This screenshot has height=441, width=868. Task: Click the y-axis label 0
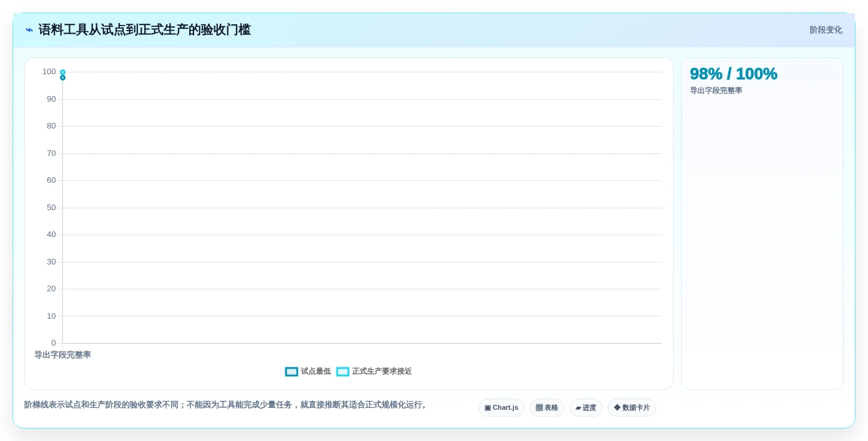point(54,343)
